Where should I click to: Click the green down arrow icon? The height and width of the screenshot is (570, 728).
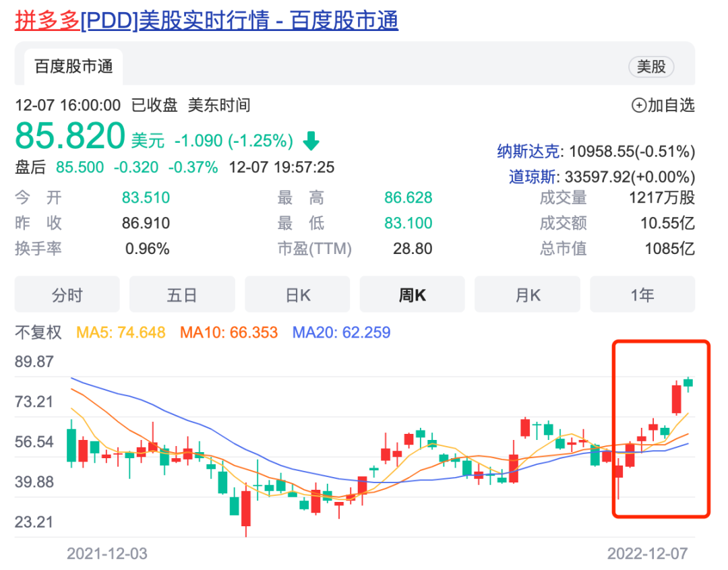point(311,141)
